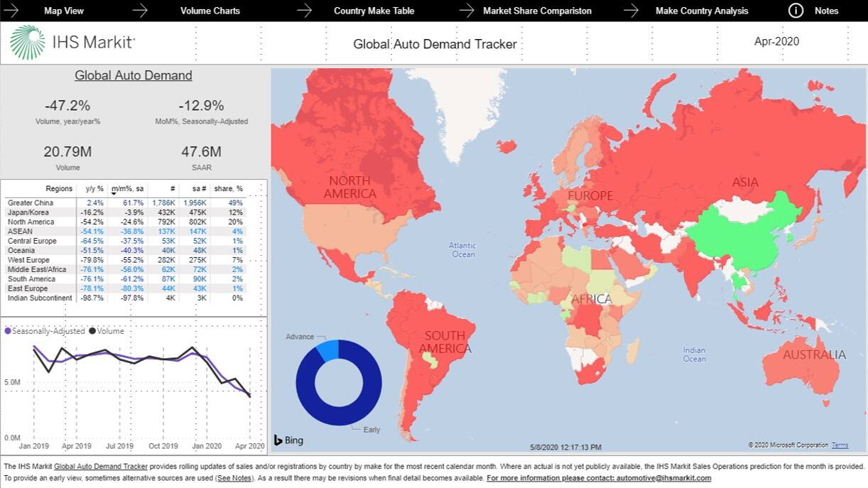The width and height of the screenshot is (868, 488).
Task: Open the Global Auto Demand Tracker link
Action: pyautogui.click(x=101, y=467)
